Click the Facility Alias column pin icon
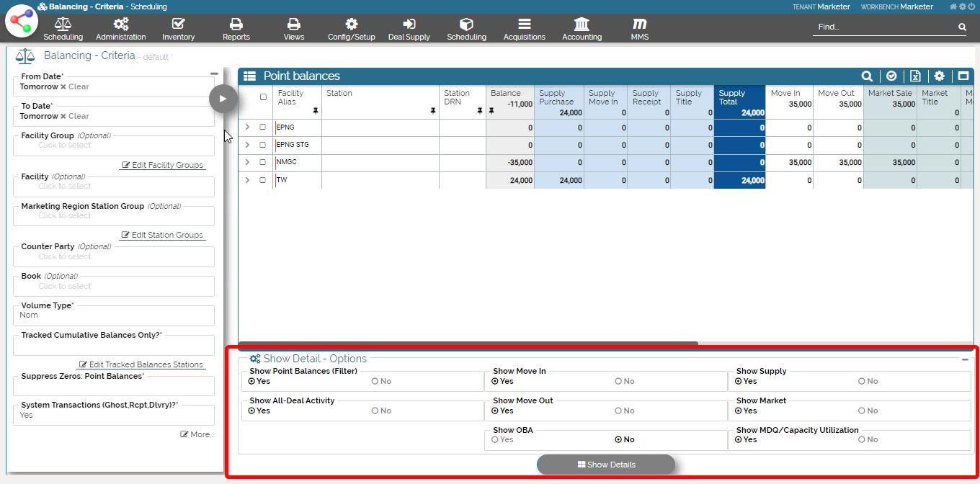Screen dimensions: 980x484 pyautogui.click(x=316, y=111)
